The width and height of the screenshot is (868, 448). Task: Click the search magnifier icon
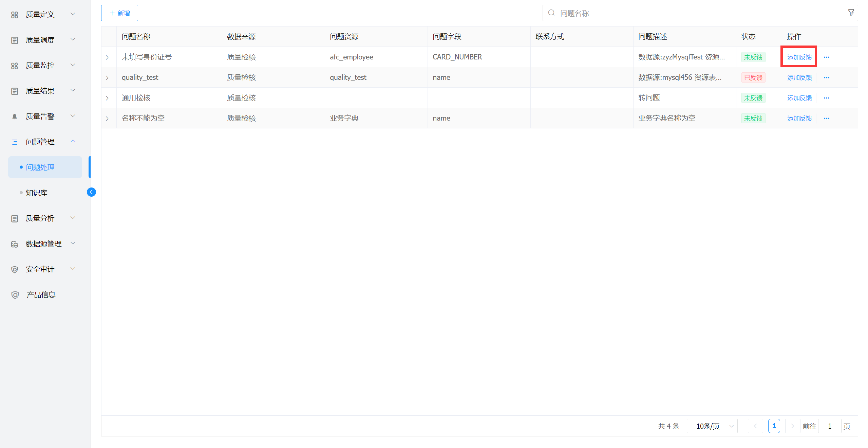point(551,13)
